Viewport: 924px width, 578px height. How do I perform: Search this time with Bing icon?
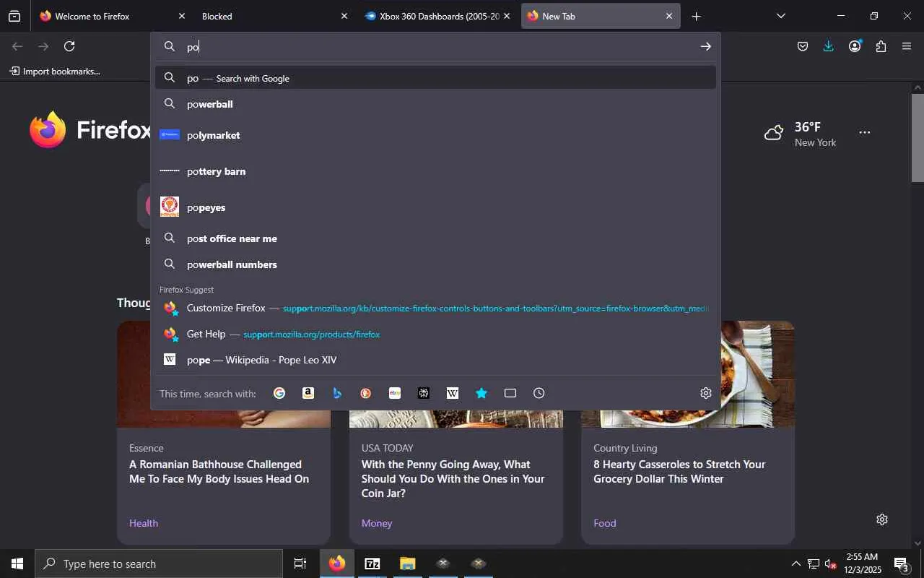[337, 393]
